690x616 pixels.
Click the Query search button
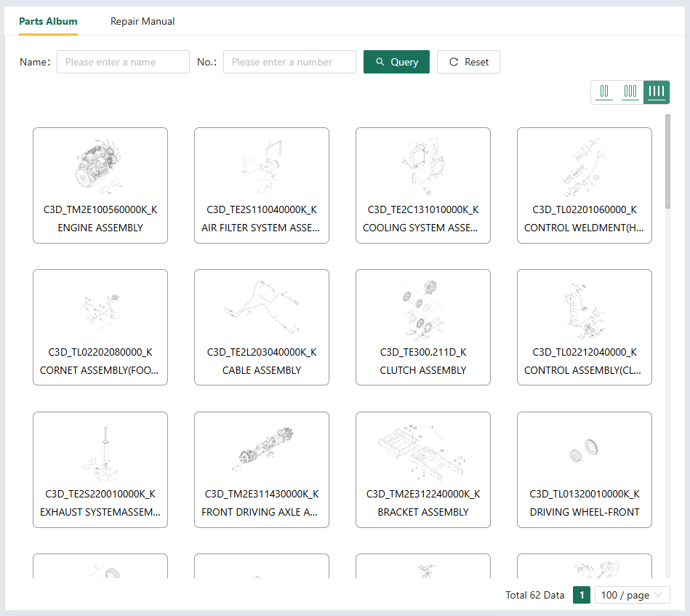tap(396, 62)
